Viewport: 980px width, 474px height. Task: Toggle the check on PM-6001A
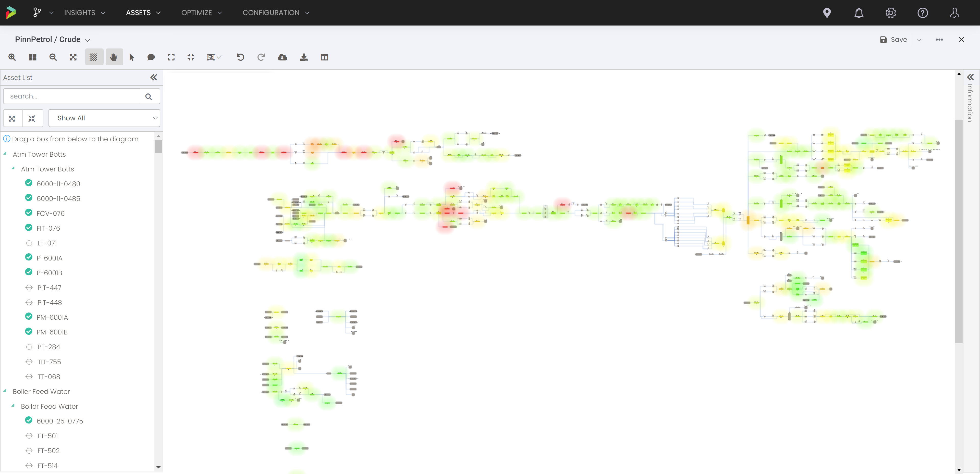(29, 317)
